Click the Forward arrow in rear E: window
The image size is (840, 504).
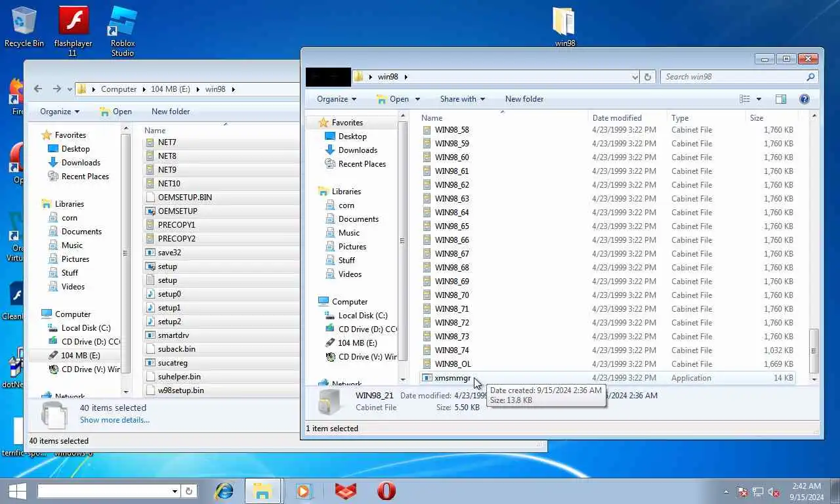point(56,89)
